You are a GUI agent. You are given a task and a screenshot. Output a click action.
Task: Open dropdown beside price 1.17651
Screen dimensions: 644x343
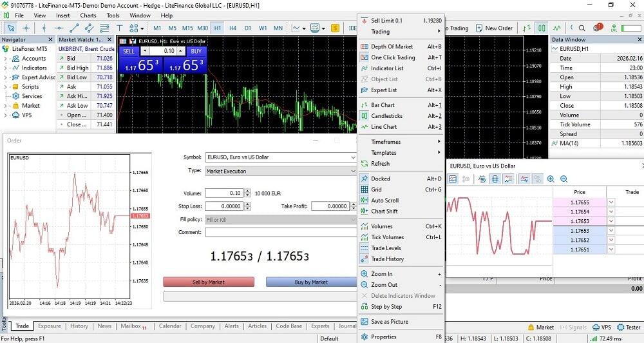click(x=611, y=250)
